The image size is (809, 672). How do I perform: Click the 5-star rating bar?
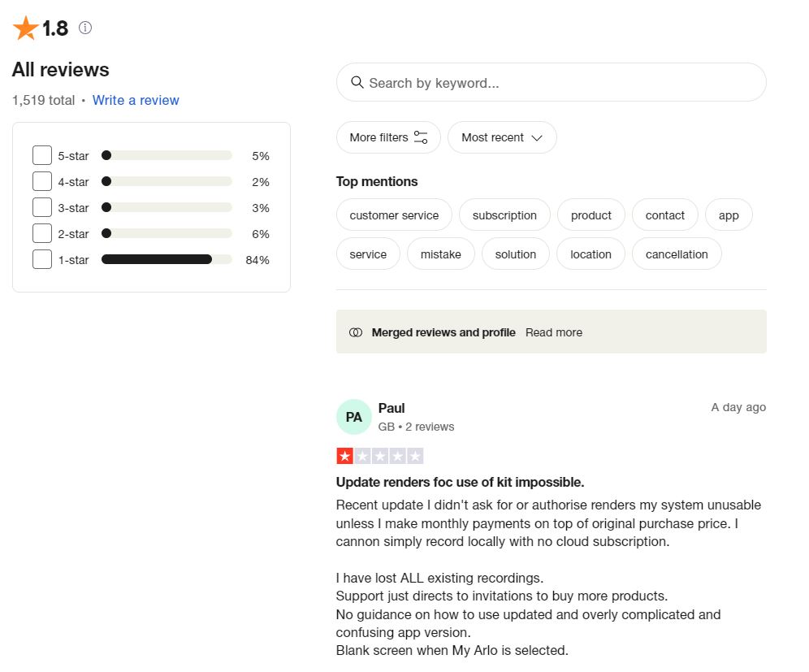point(167,155)
